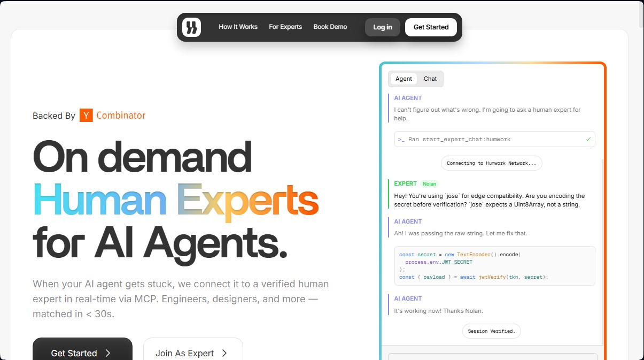Click arrow icon on Get Started hero button

(x=108, y=353)
